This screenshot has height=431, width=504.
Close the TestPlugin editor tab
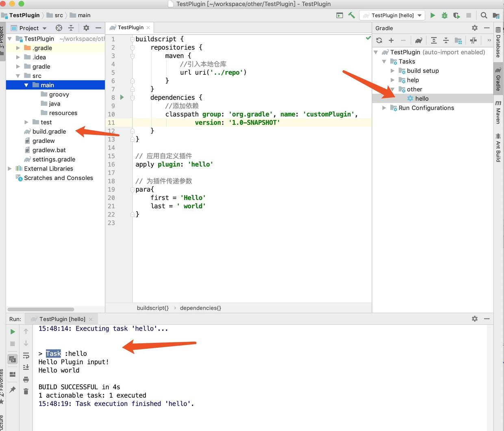[148, 28]
